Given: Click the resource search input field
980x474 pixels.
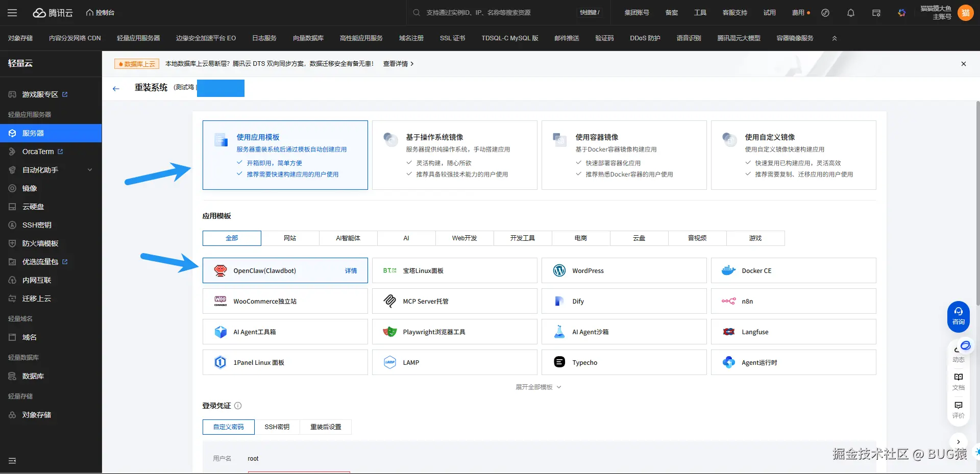Looking at the screenshot, I should tap(490, 12).
